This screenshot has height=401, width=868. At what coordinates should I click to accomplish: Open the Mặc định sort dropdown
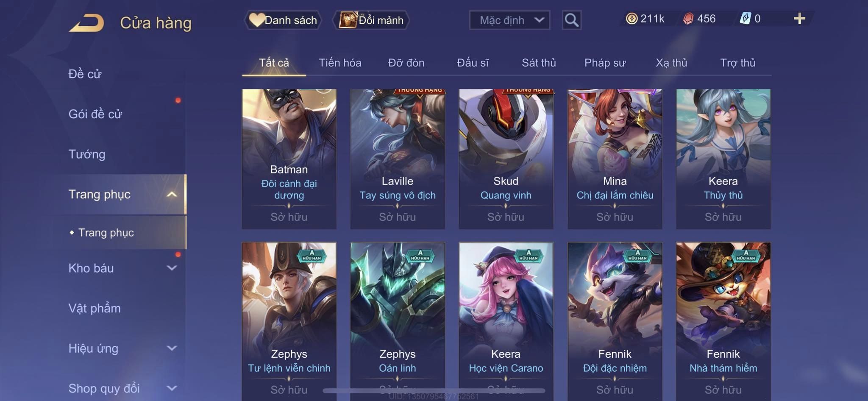click(509, 20)
